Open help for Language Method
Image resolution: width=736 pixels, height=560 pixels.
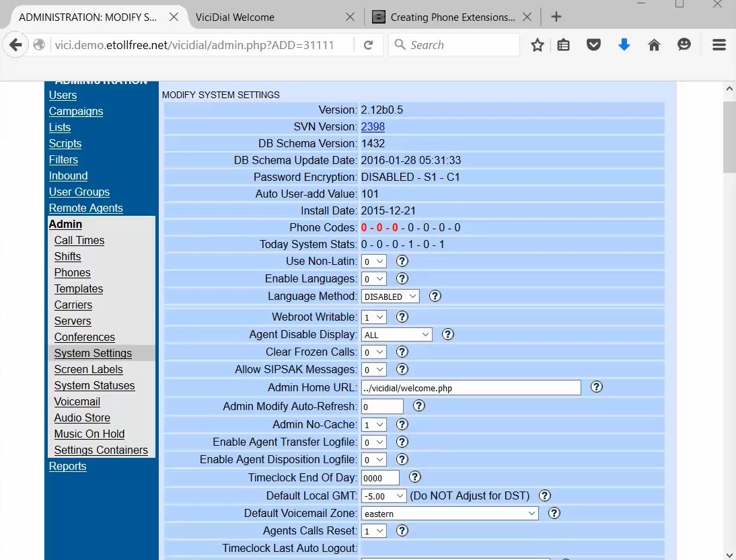coord(435,296)
